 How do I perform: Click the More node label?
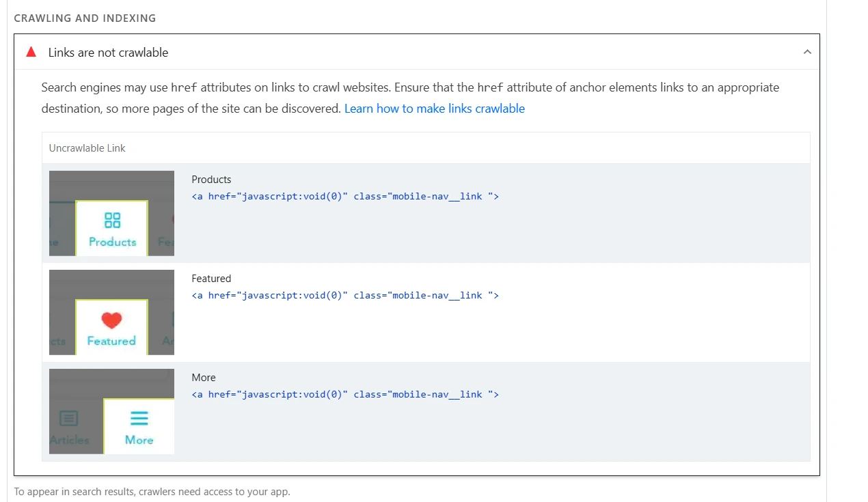[204, 378]
